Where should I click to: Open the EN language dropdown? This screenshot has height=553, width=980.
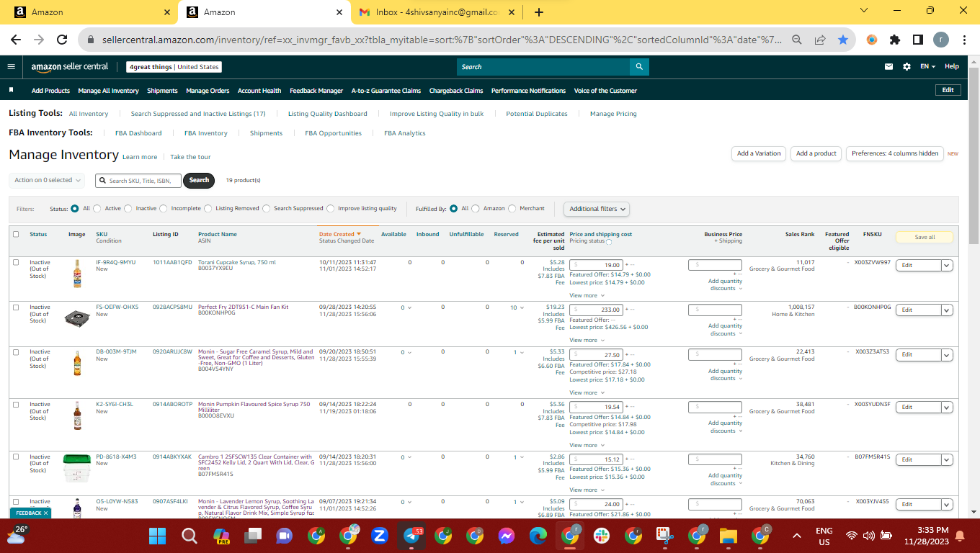pos(927,67)
